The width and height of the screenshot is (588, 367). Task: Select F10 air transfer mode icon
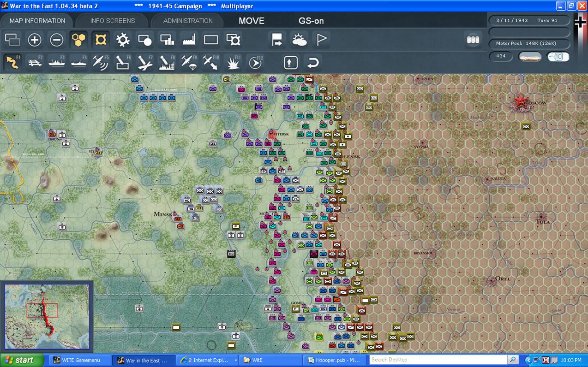click(x=211, y=62)
